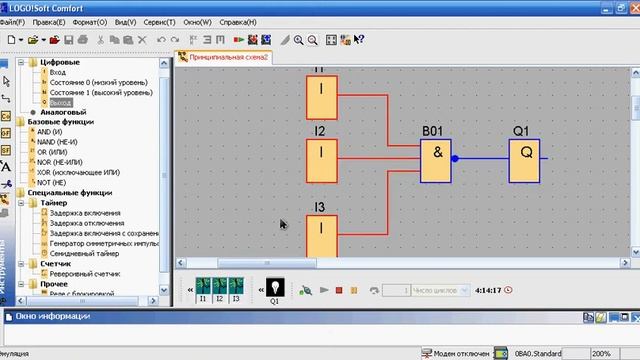Select XOR (исключающее ИЛИ) item

pyautogui.click(x=78, y=172)
